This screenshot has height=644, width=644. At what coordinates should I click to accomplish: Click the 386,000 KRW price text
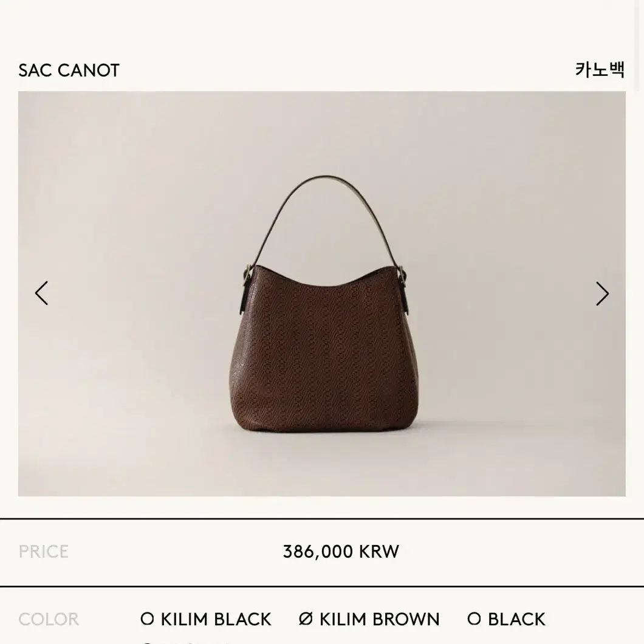click(x=341, y=552)
